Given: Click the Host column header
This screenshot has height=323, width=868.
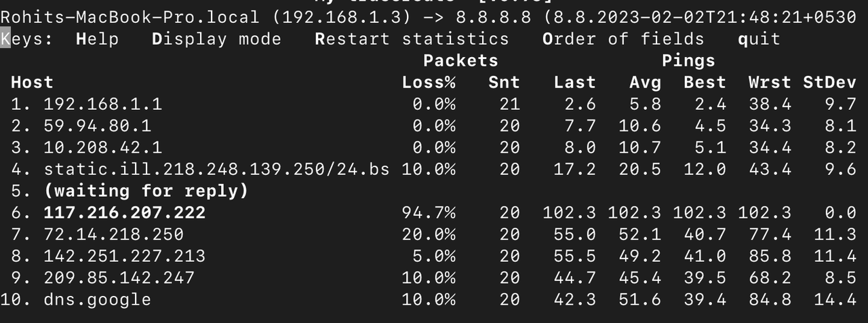Looking at the screenshot, I should 32,83.
